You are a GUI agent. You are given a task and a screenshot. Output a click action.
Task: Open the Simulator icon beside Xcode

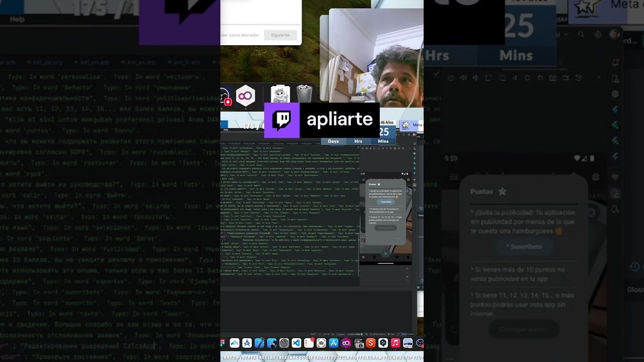click(272, 343)
